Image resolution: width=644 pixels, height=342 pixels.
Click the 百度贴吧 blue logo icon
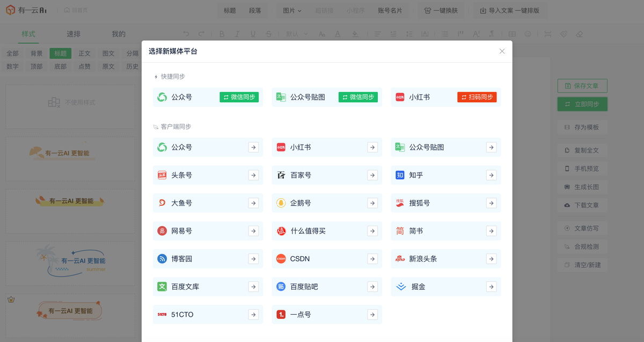click(281, 287)
